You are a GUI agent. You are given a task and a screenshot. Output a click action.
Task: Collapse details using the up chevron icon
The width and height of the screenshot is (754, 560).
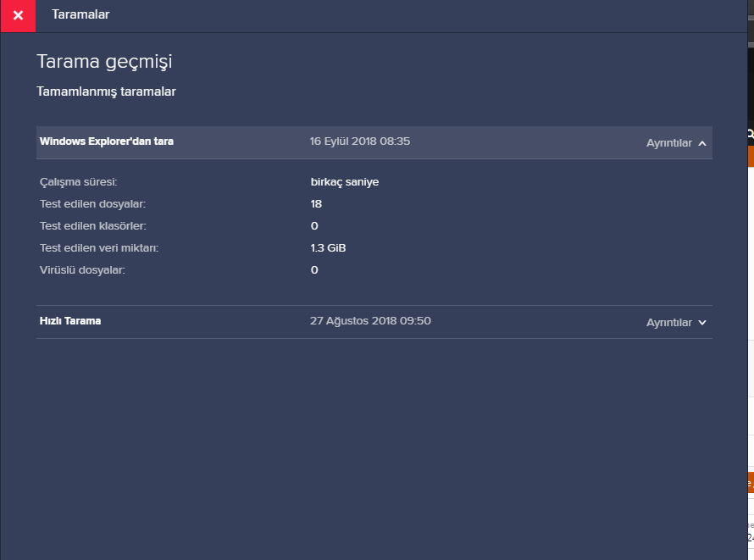tap(702, 143)
